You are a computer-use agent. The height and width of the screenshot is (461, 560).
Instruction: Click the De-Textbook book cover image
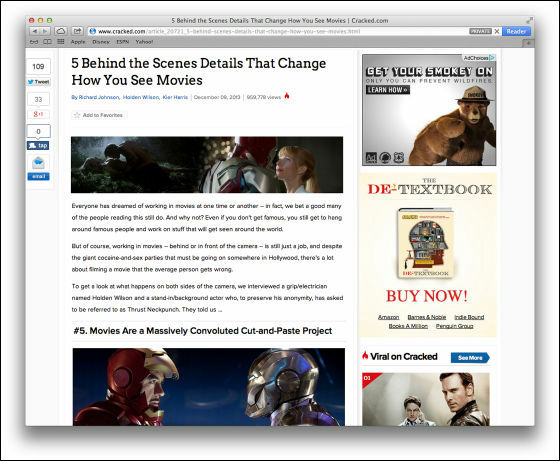(x=425, y=244)
